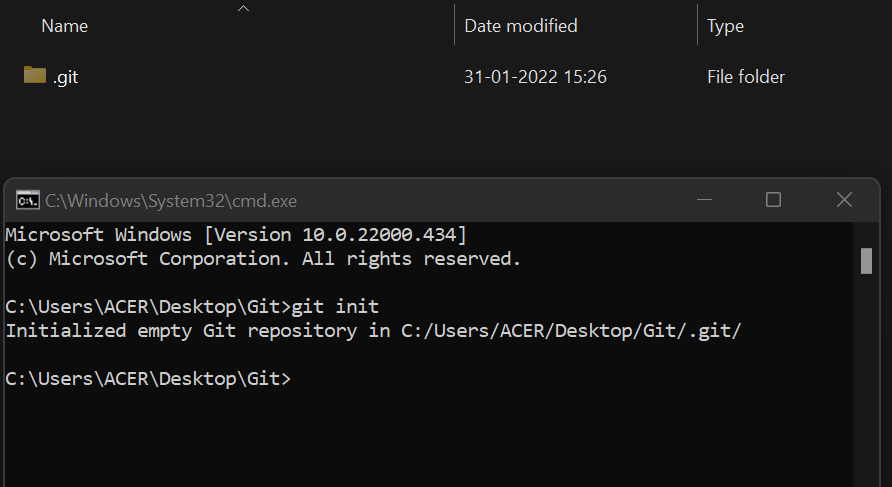Click the .git date 31-01-2022 15:26
Viewport: 892px width, 487px height.
[x=535, y=77]
